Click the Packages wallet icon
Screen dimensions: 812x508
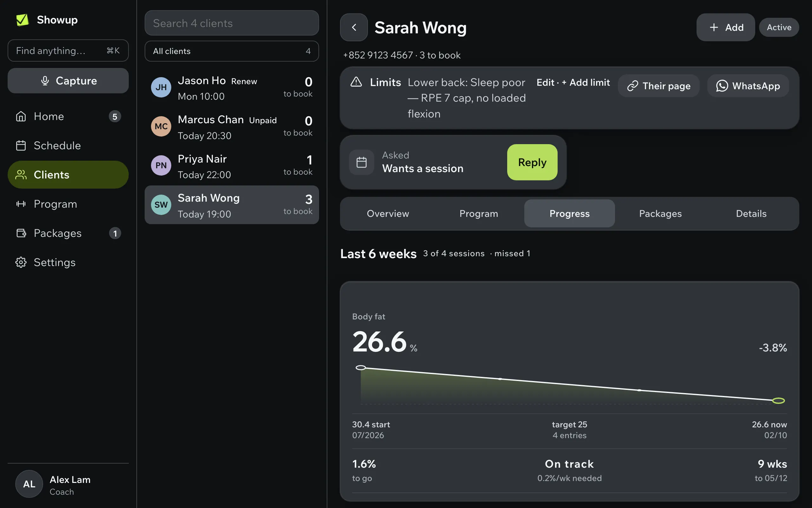tap(21, 233)
